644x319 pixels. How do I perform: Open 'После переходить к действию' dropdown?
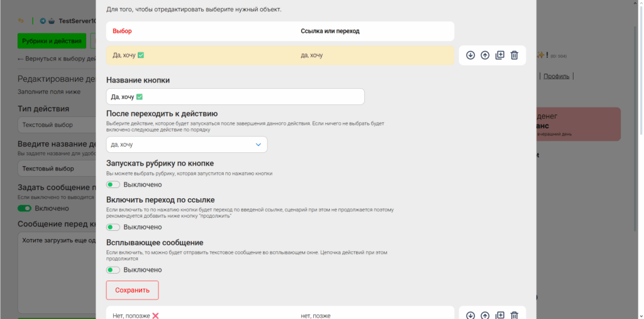tap(186, 145)
